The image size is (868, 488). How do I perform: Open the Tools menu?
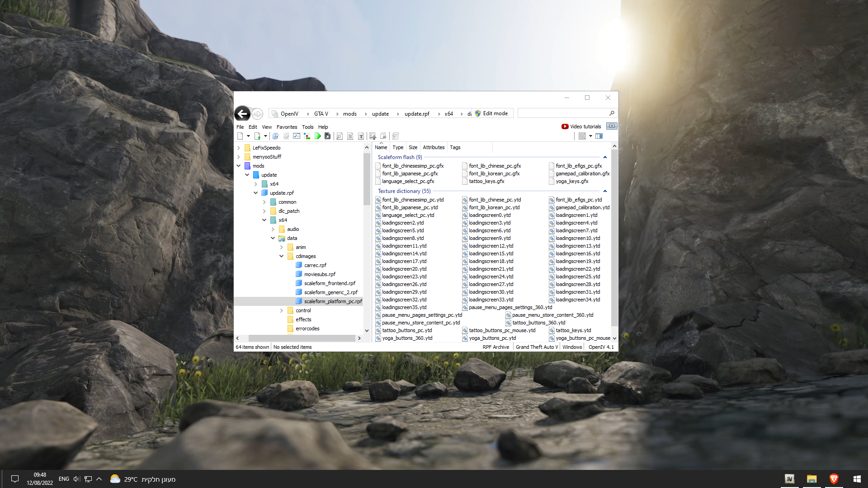[307, 127]
